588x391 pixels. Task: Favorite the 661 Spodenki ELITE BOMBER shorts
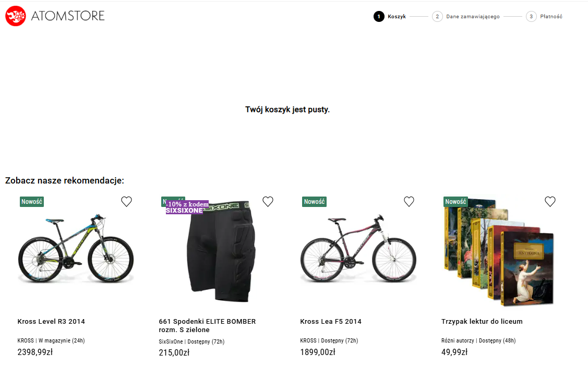(268, 202)
